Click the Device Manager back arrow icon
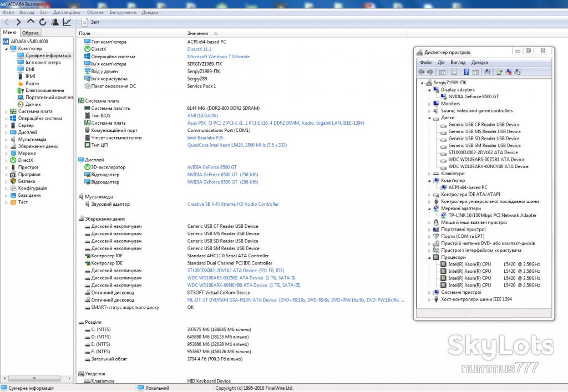This screenshot has height=392, width=568. click(x=422, y=72)
